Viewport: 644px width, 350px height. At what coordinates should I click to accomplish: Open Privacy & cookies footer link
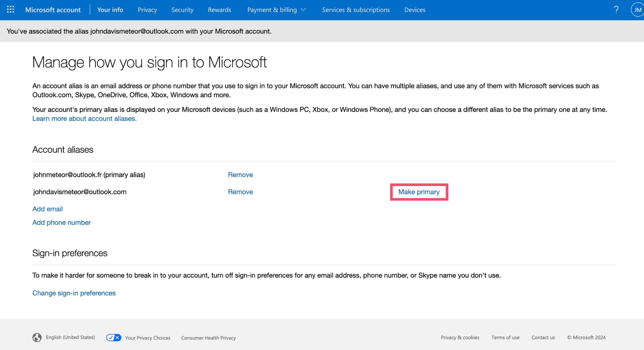[460, 337]
